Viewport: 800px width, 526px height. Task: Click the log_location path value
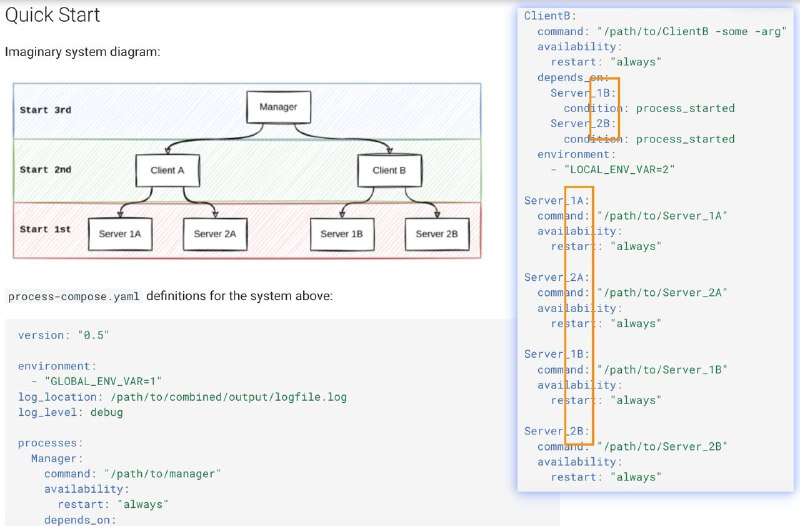point(229,397)
